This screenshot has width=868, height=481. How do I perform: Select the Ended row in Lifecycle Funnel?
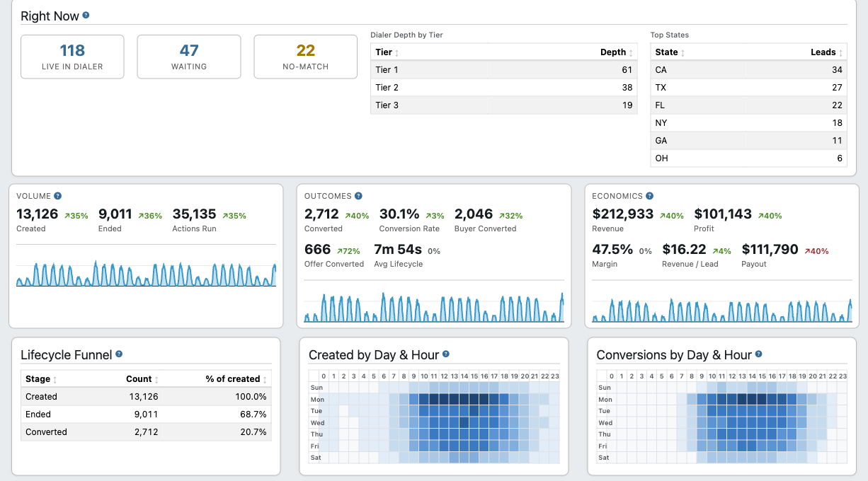click(146, 415)
